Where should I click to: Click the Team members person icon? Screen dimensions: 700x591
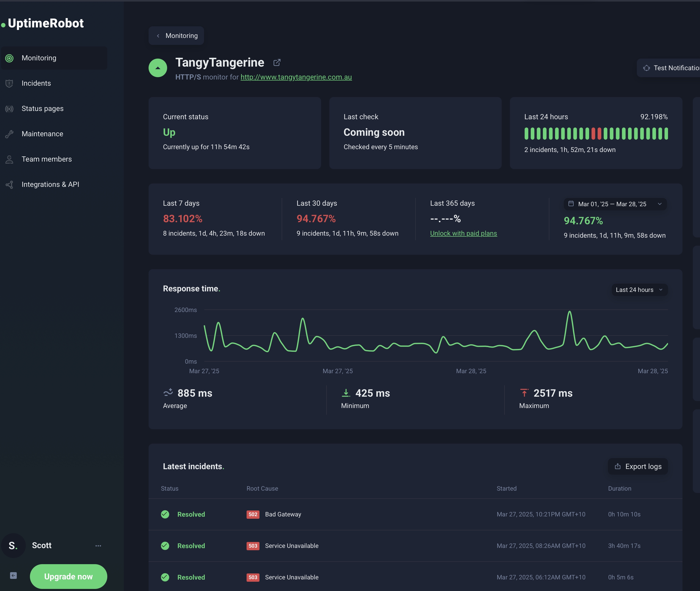pos(9,159)
